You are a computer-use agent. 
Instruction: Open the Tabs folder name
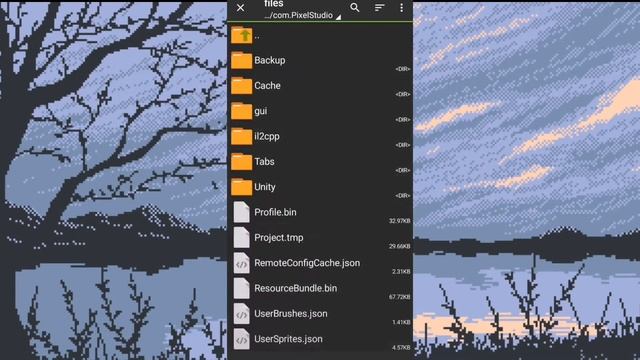(264, 162)
